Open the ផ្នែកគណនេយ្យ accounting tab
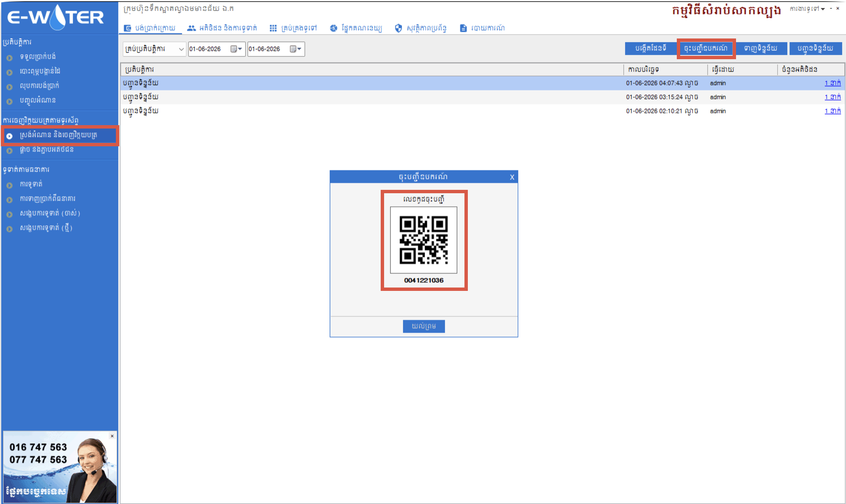This screenshot has width=846, height=504. [x=356, y=28]
